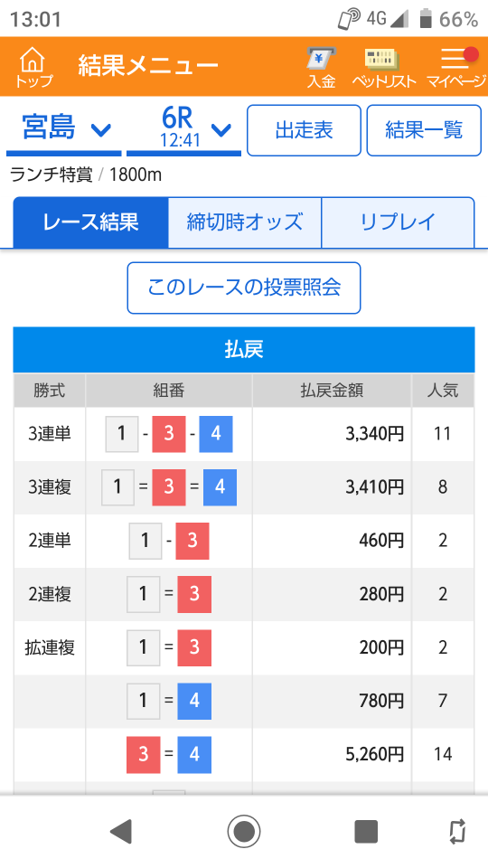Screen dimensions: 488x868
Task: Switch to the 締切時オッズ tab
Action: click(245, 222)
